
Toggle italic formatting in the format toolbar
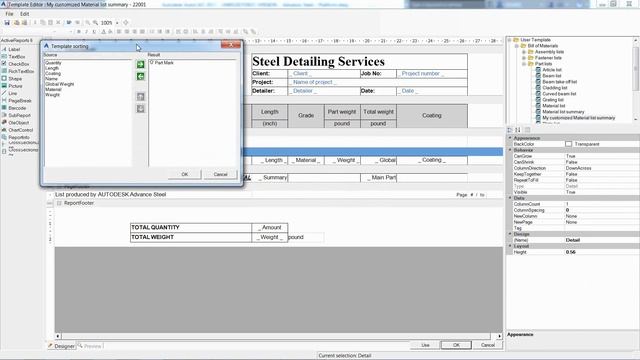(x=86, y=31)
